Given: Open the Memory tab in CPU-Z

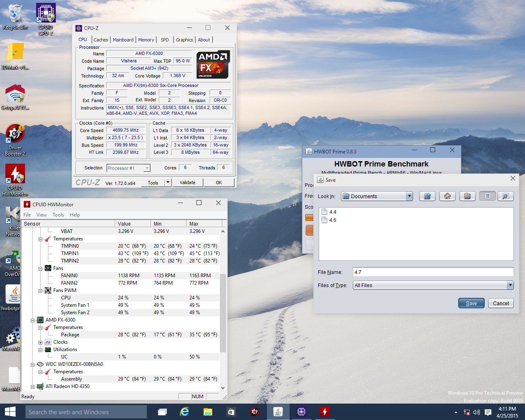Looking at the screenshot, I should click(x=146, y=40).
